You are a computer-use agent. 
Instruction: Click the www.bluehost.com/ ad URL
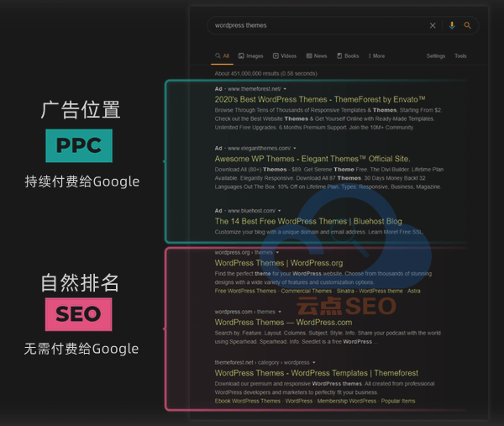click(x=251, y=211)
